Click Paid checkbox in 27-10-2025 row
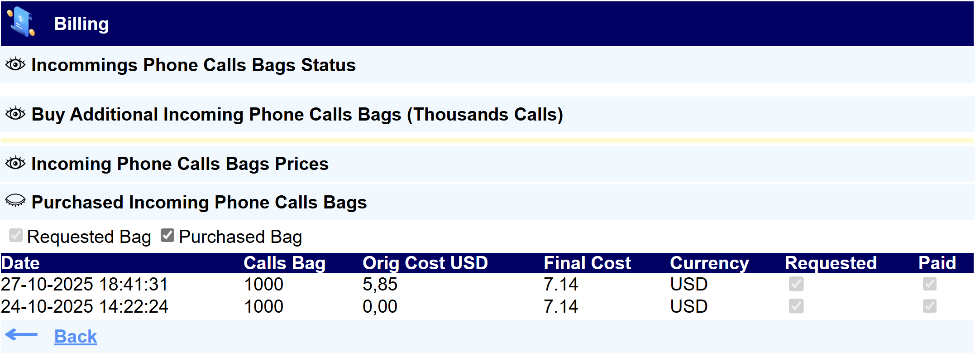Viewport: 980px width, 358px height. (929, 284)
